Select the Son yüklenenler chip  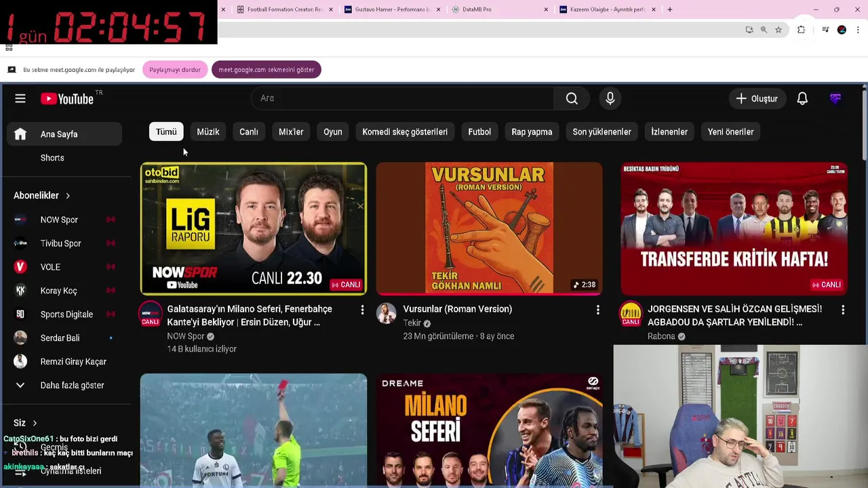pyautogui.click(x=601, y=131)
